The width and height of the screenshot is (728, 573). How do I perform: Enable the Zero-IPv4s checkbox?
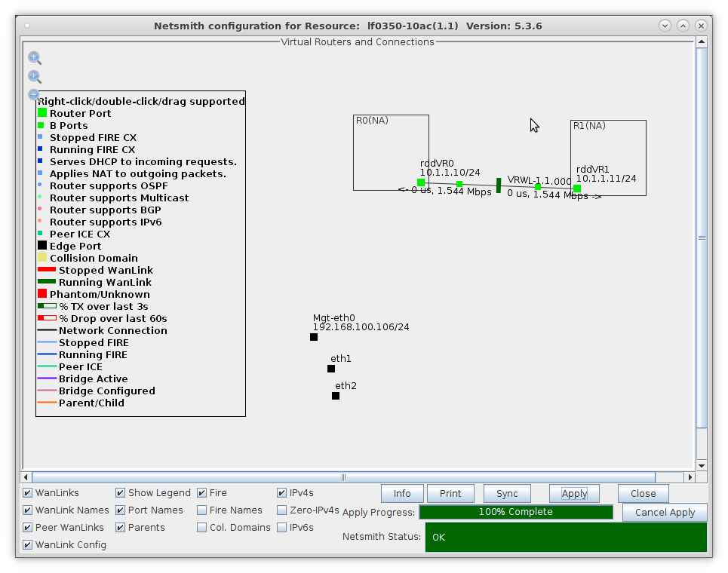[282, 510]
